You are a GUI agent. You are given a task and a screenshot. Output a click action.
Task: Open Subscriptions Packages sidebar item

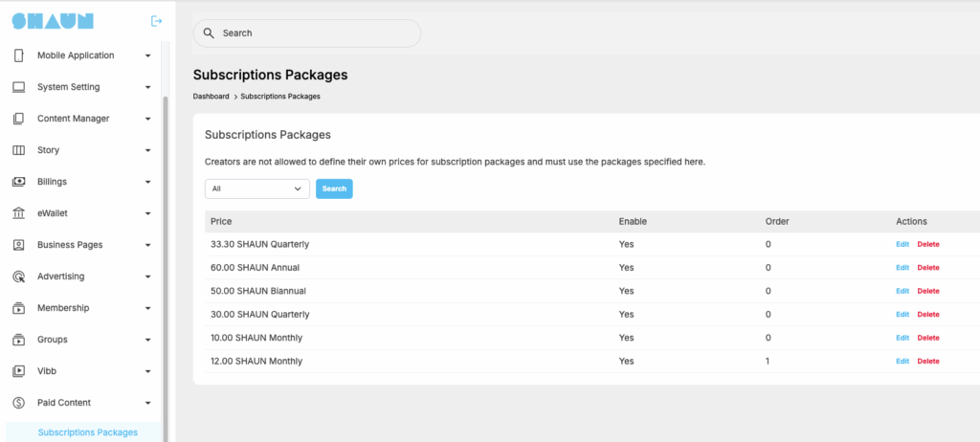[87, 432]
